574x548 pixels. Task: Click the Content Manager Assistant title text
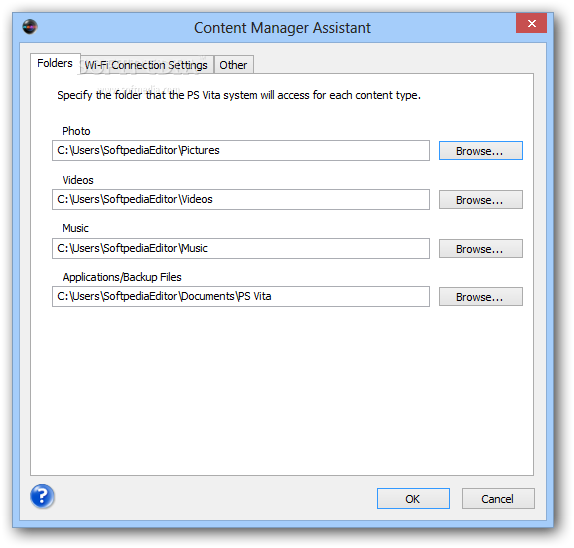coord(282,28)
